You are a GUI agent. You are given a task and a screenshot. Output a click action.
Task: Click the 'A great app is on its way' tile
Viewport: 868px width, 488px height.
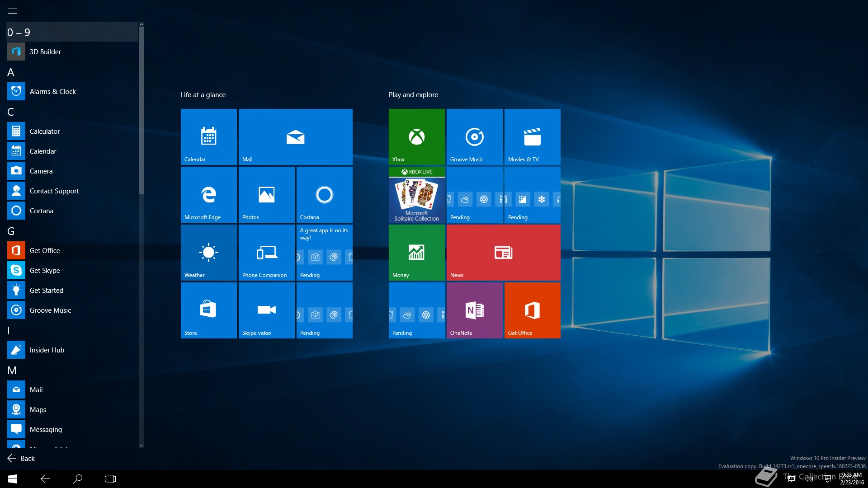(x=325, y=253)
